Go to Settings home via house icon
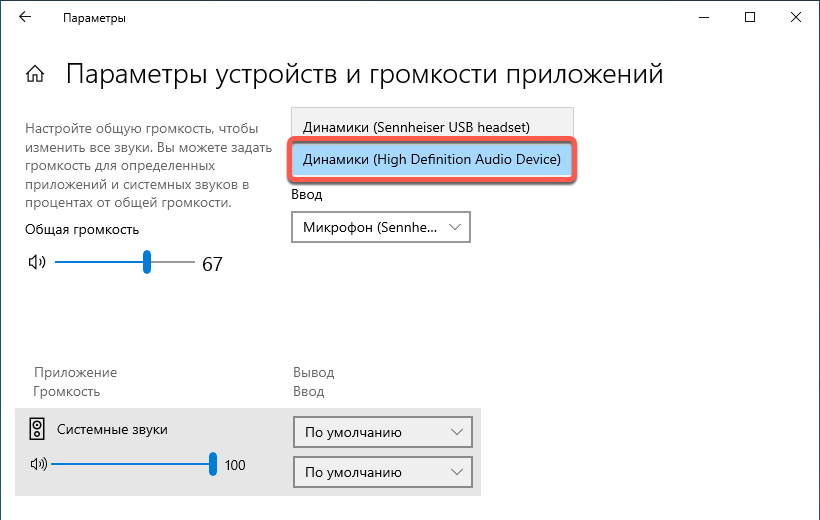The image size is (820, 520). pyautogui.click(x=35, y=75)
